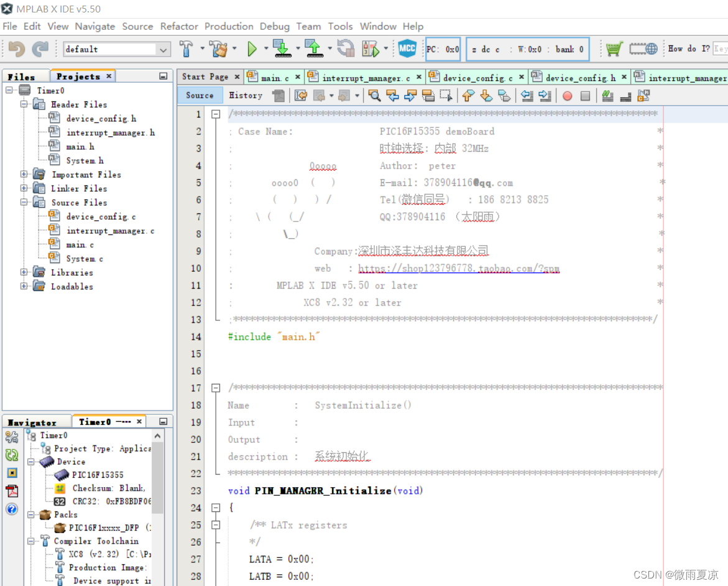
Task: Expand the Loadables folder
Action: pyautogui.click(x=24, y=286)
